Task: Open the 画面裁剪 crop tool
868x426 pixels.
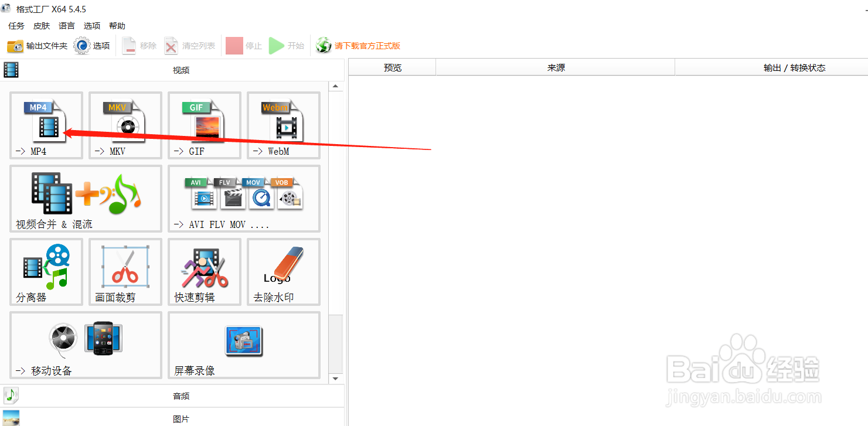Action: (125, 272)
